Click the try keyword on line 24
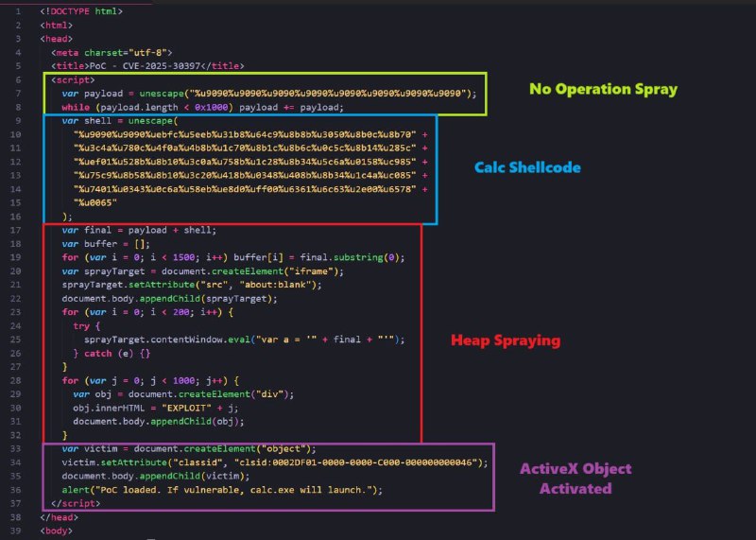This screenshot has height=540, width=756. [x=81, y=325]
